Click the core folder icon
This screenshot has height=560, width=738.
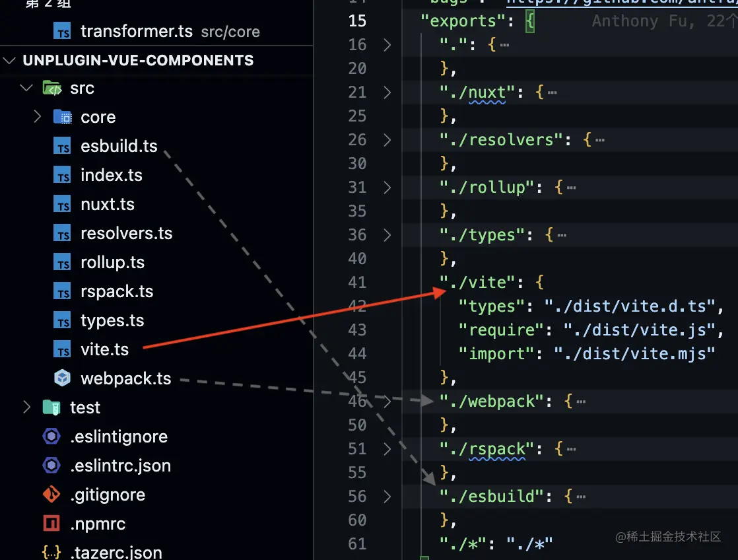(62, 117)
